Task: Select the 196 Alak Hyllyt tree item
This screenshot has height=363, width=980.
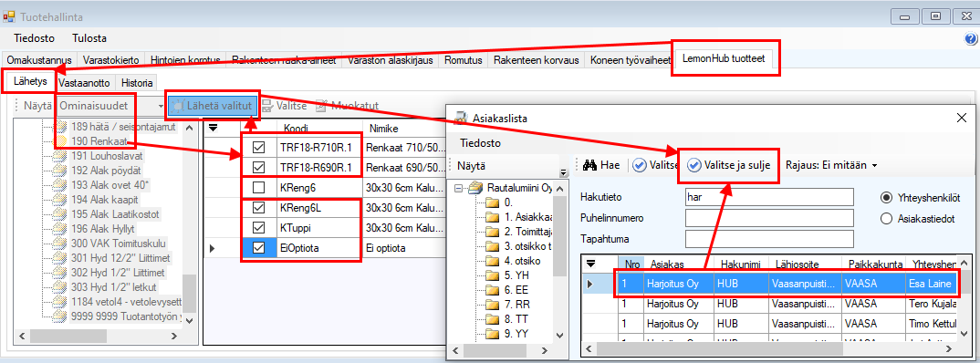Action: tap(104, 229)
